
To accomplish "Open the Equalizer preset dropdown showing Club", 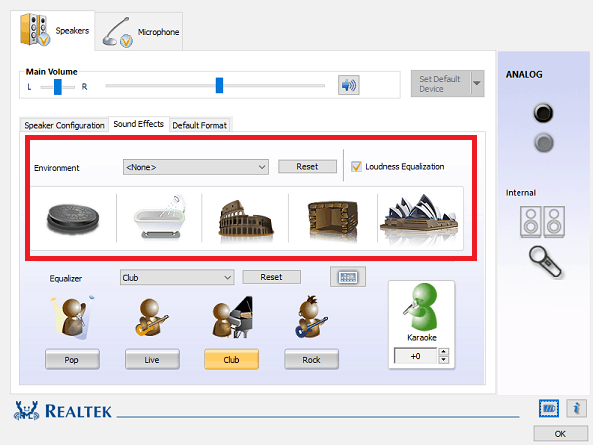I will tap(177, 278).
